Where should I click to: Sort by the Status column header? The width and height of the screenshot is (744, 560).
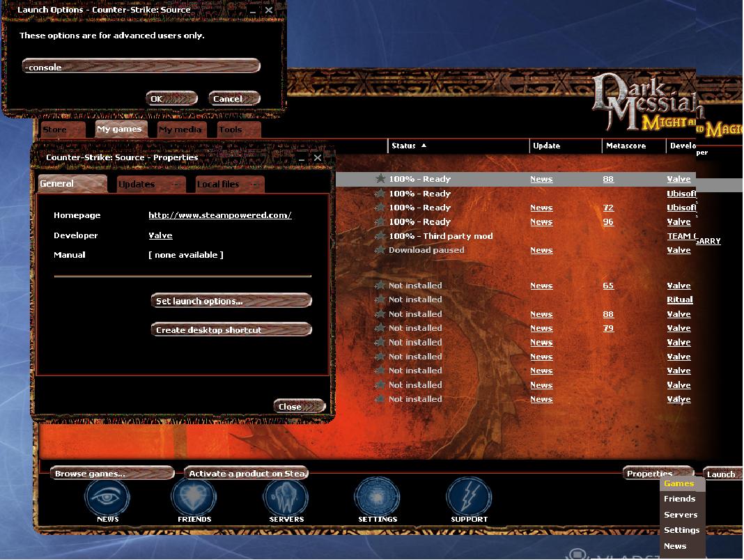(x=458, y=146)
